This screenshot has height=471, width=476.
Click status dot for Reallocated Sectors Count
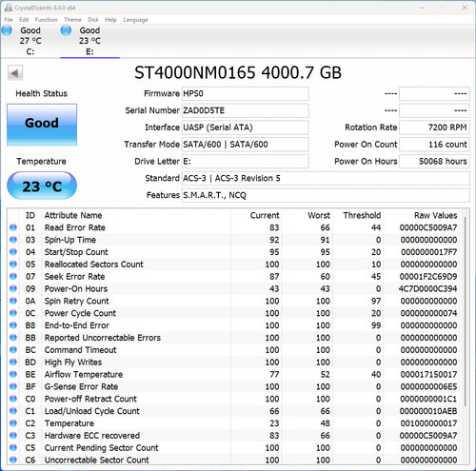pyautogui.click(x=13, y=265)
